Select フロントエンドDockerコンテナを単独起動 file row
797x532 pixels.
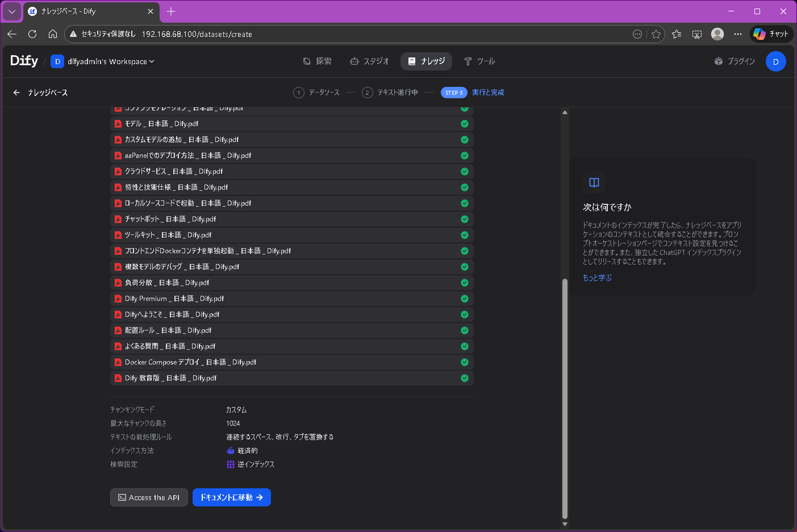(292, 251)
